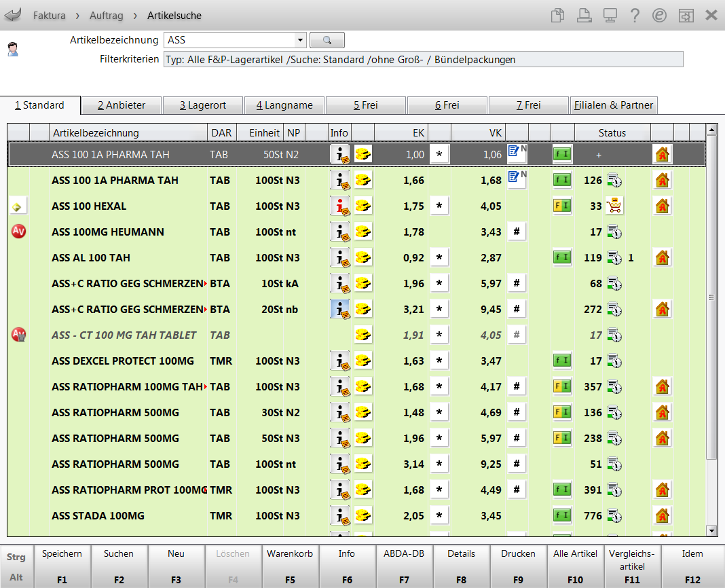
Task: Click notepad N icon in ASS 100 1A 100St row
Action: click(517, 179)
